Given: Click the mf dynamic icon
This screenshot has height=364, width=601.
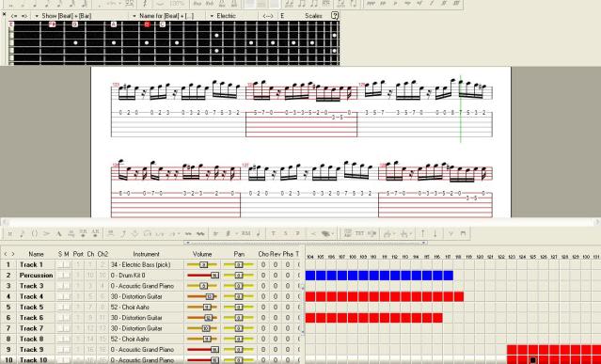Looking at the screenshot, I should (419, 4).
